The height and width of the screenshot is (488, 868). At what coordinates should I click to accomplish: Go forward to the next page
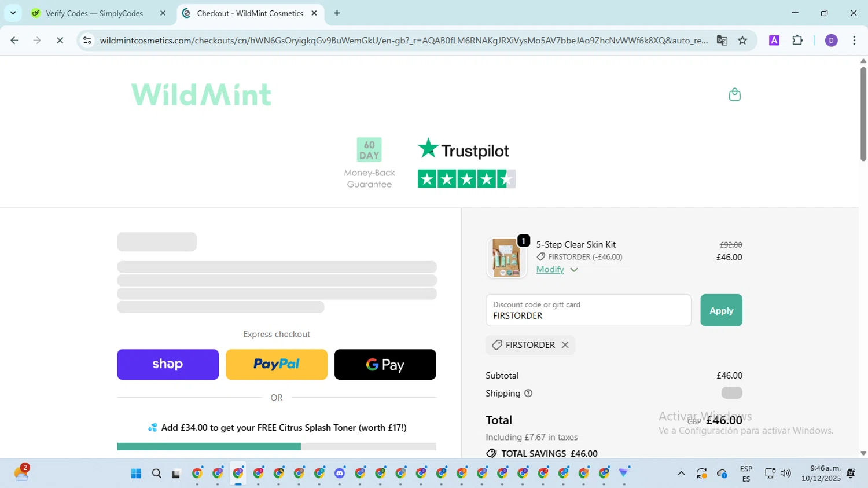click(37, 41)
